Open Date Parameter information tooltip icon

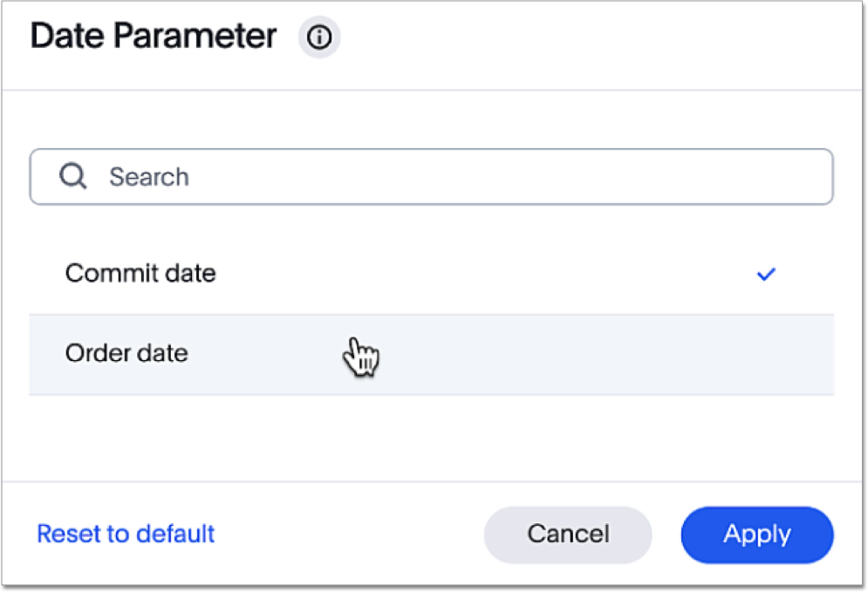pos(319,38)
